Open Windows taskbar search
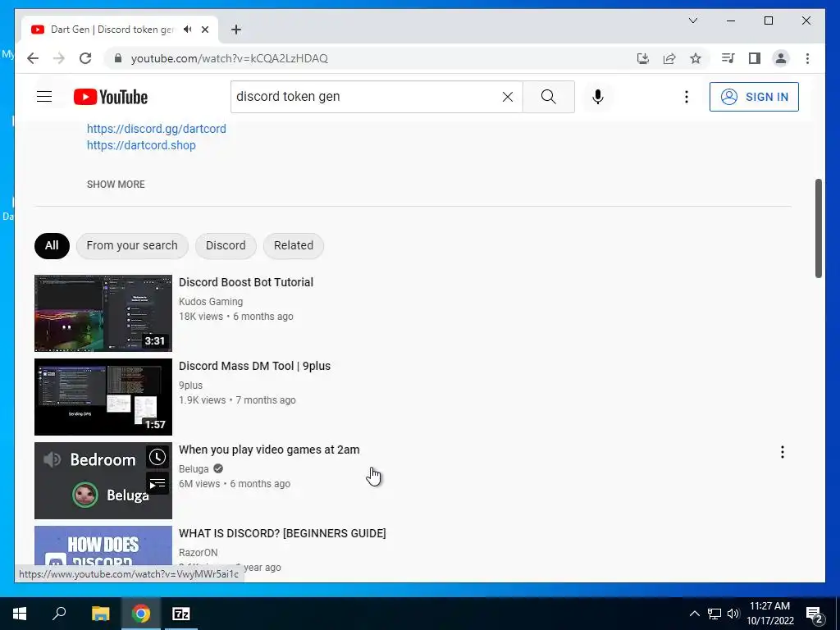 click(x=59, y=614)
